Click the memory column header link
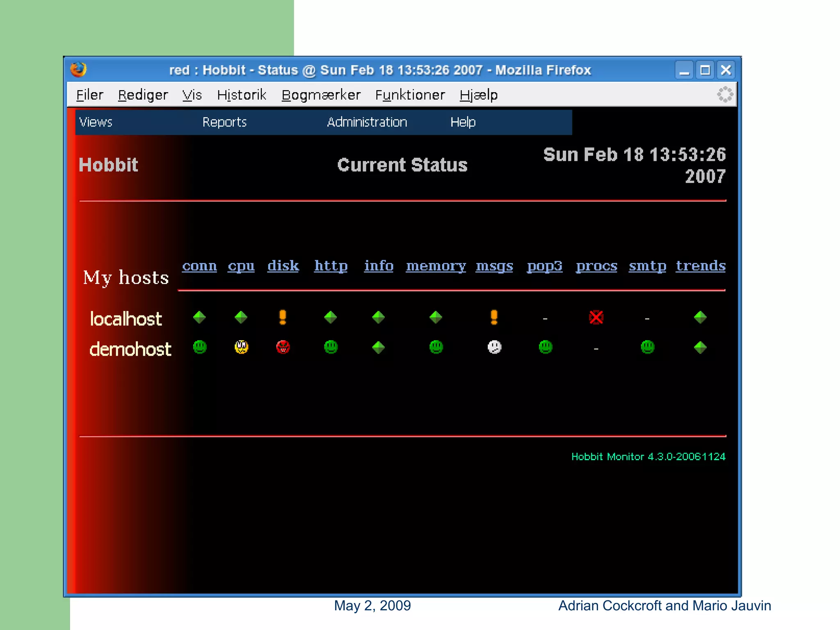The height and width of the screenshot is (630, 840). click(x=436, y=266)
